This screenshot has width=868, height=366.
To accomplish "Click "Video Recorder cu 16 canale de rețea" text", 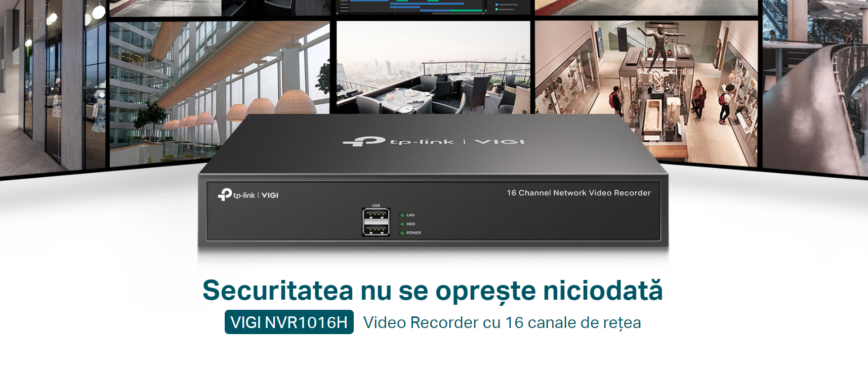I will point(502,322).
